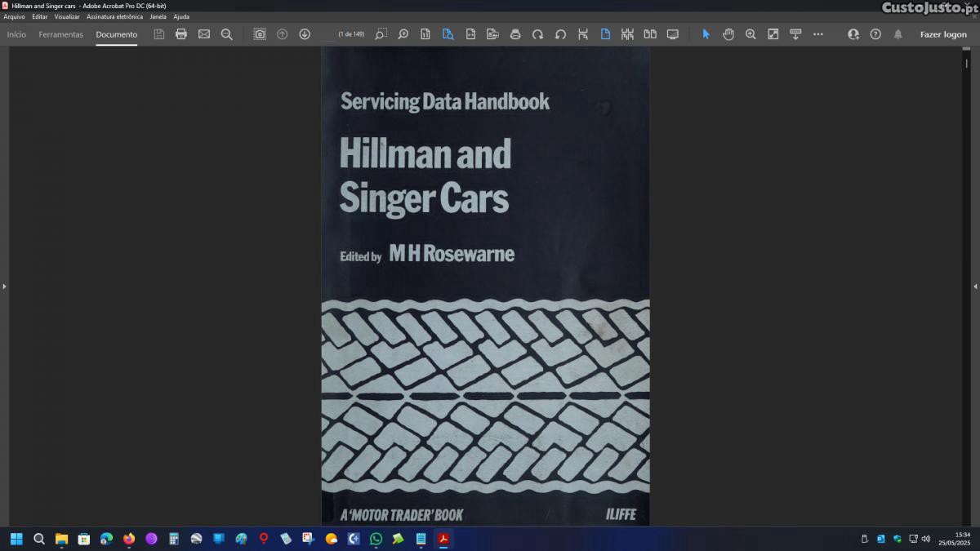Click the magnifier plus zoom-in tool
This screenshot has width=980, height=551.
pyautogui.click(x=751, y=34)
